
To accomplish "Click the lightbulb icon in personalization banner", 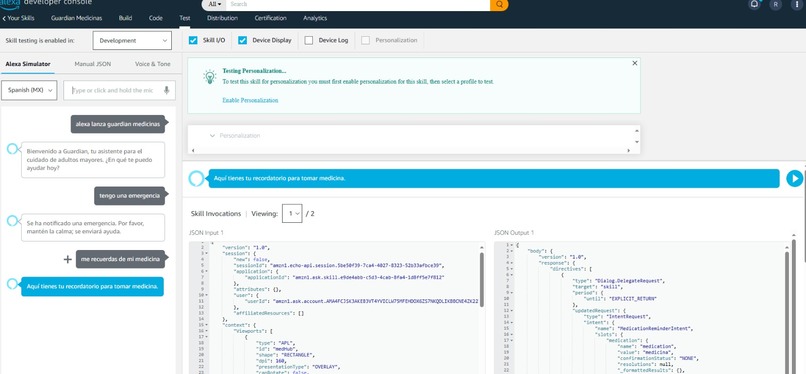I will 209,77.
